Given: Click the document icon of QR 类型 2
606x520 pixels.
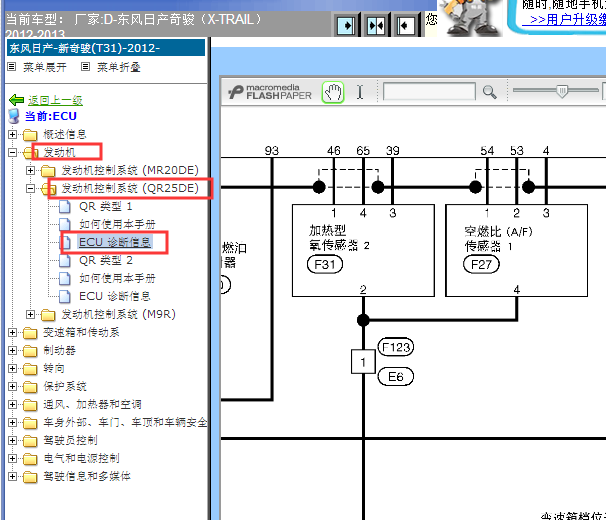Looking at the screenshot, I should coord(65,261).
